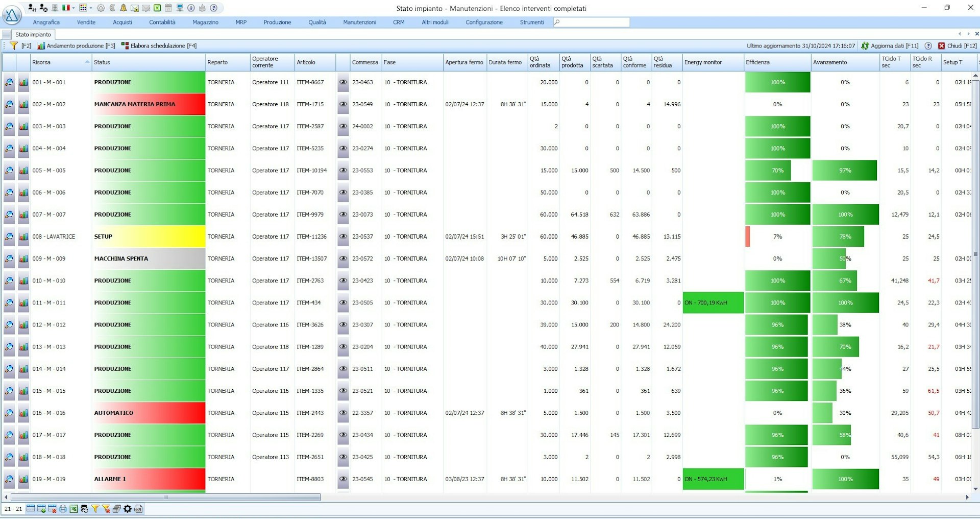Toggle eye icon for ITEM-1715 row
Screen dimensions: 980x519
coord(343,104)
